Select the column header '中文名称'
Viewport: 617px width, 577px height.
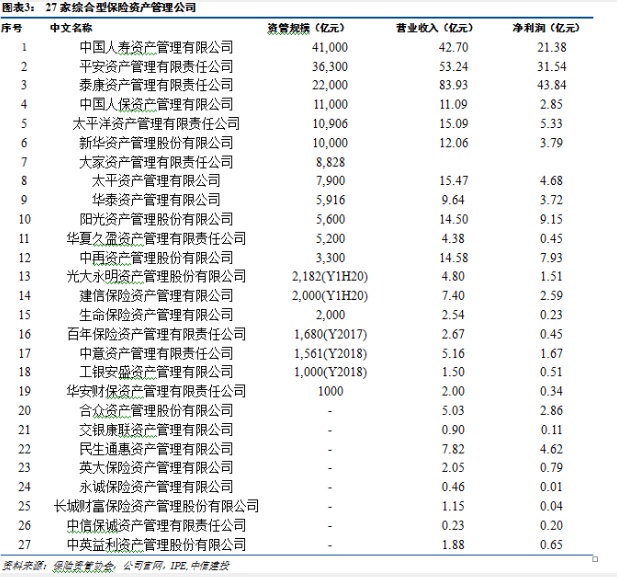71,28
